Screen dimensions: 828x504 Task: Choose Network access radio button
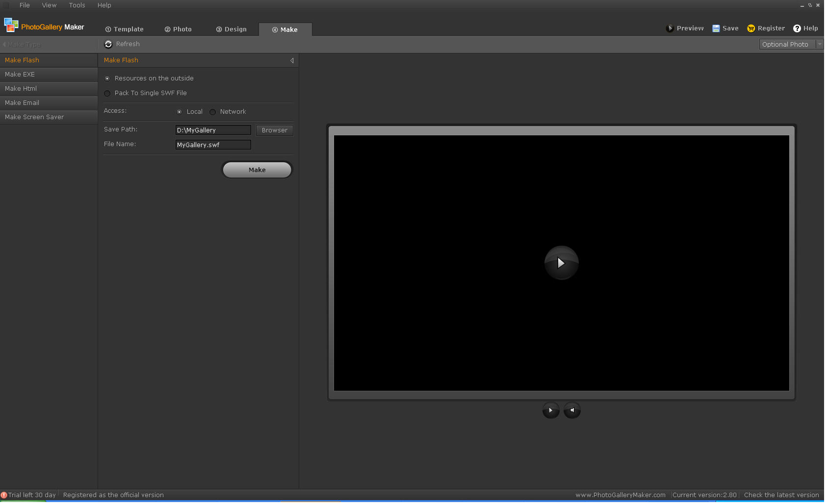tap(212, 112)
